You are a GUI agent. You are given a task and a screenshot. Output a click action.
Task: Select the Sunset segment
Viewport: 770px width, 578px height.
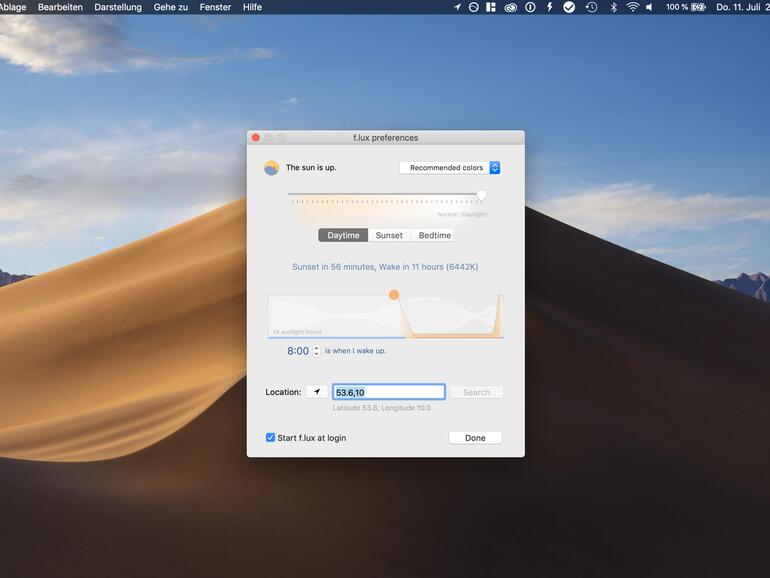[x=389, y=236]
